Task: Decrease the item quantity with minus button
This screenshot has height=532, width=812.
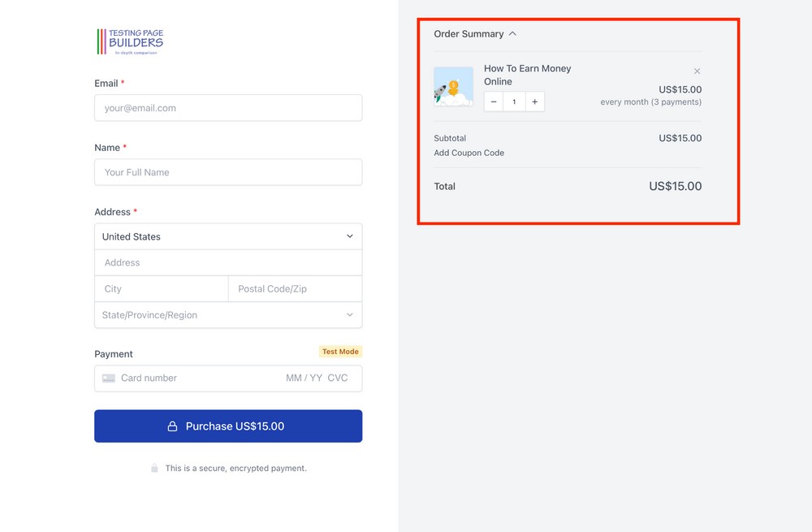Action: pyautogui.click(x=494, y=101)
